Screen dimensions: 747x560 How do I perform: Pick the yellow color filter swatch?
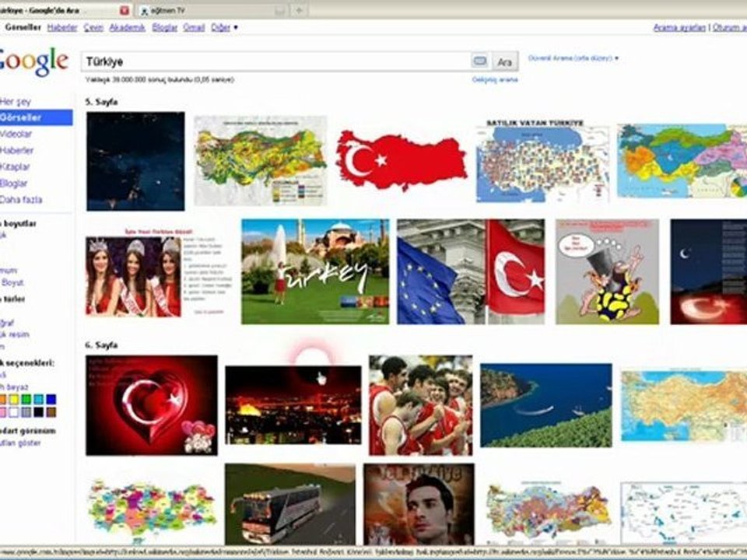tap(14, 399)
